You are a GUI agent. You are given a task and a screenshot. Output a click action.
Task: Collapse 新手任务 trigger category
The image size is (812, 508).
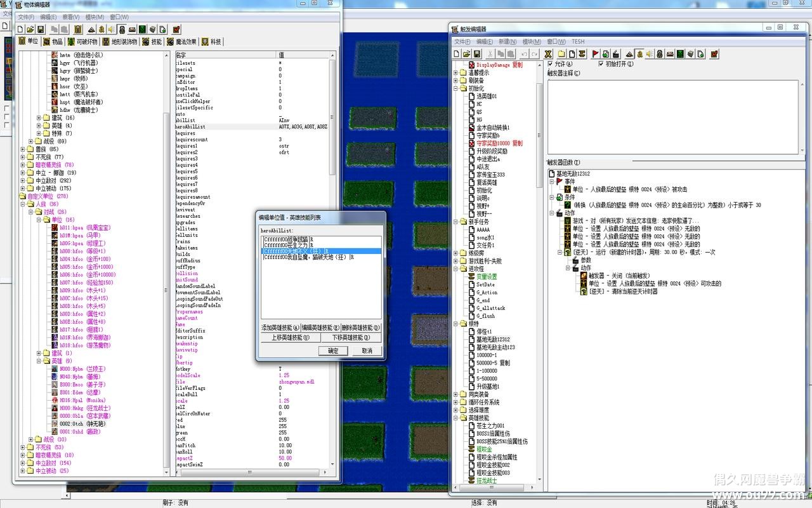(x=455, y=222)
